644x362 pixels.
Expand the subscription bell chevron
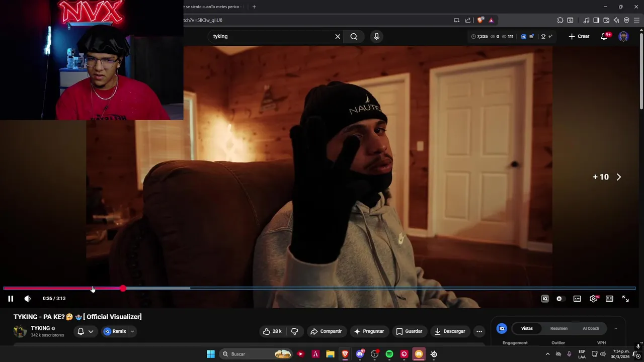tap(91, 331)
